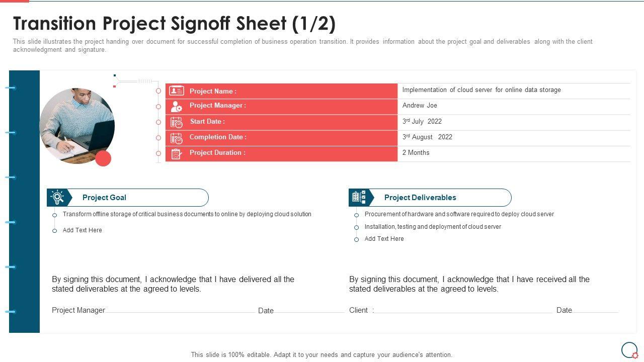Click the Project Manager person-gear icon

point(176,107)
